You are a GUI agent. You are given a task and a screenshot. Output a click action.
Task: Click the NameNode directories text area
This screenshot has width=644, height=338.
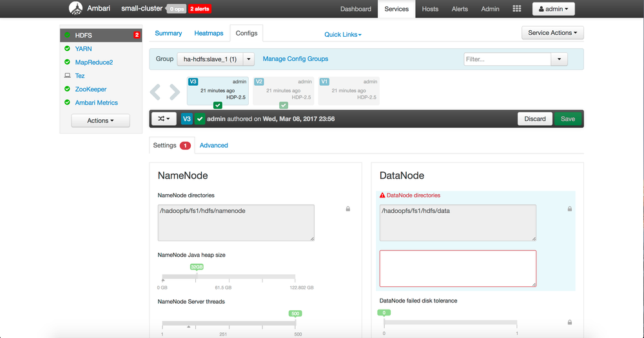coord(236,223)
